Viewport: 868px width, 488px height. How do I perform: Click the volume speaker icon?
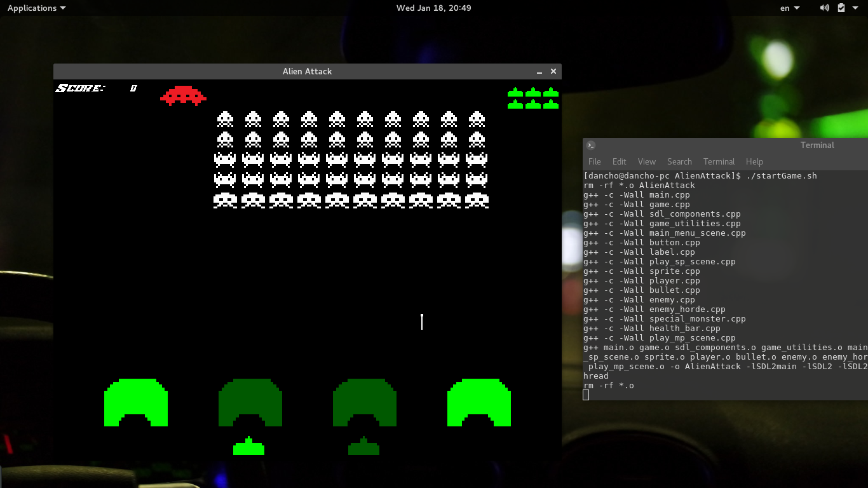coord(825,8)
